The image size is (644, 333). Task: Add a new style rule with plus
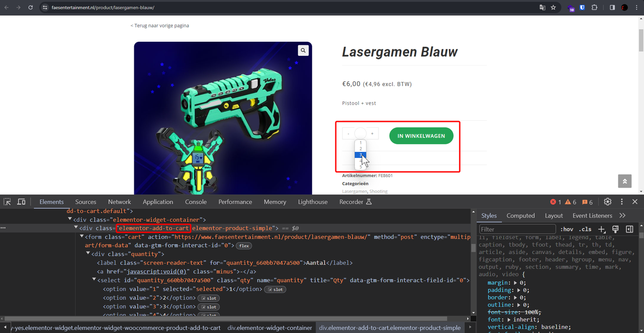coord(601,229)
